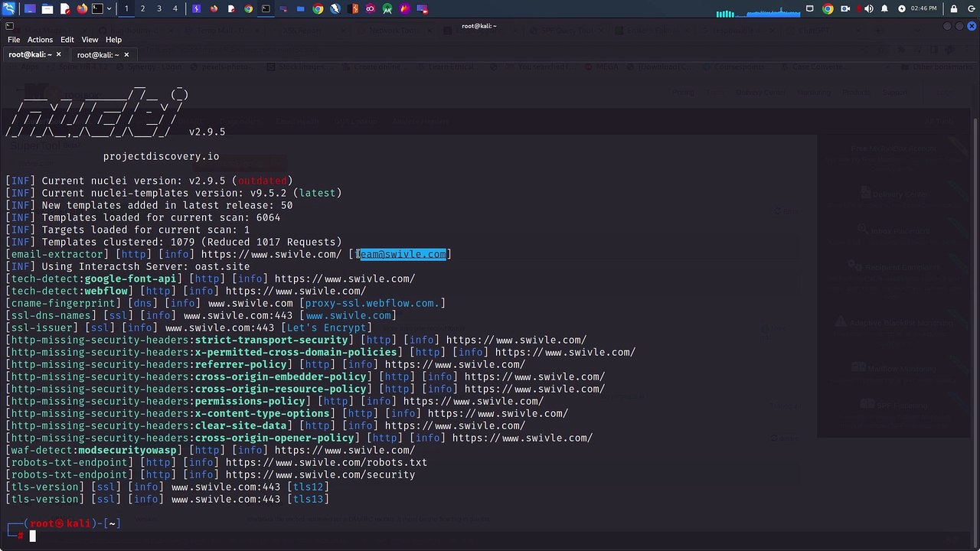
Task: Click the swivle.com/security URL
Action: (320, 474)
